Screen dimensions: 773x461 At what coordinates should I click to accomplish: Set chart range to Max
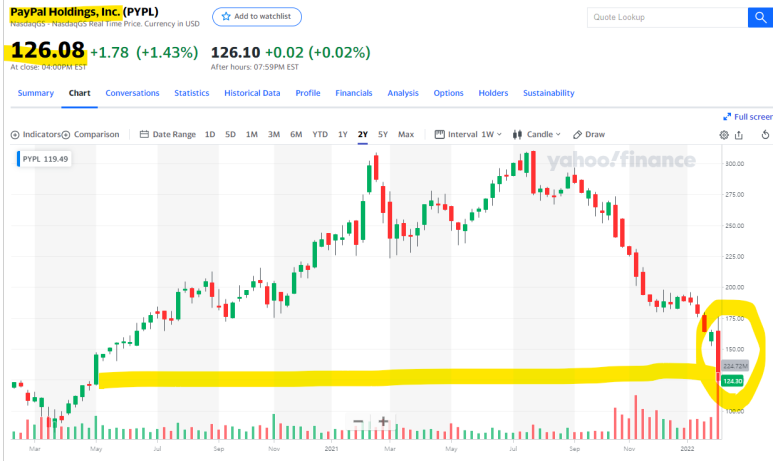coord(406,135)
